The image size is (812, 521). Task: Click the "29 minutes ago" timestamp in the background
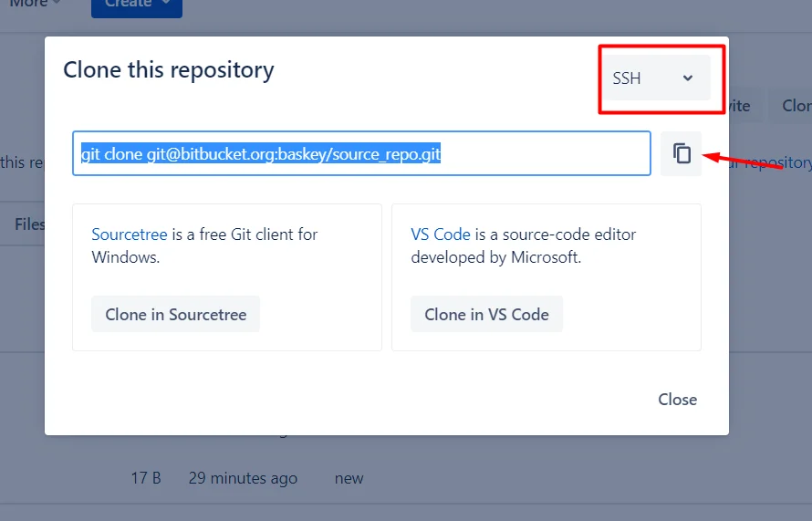(x=243, y=477)
